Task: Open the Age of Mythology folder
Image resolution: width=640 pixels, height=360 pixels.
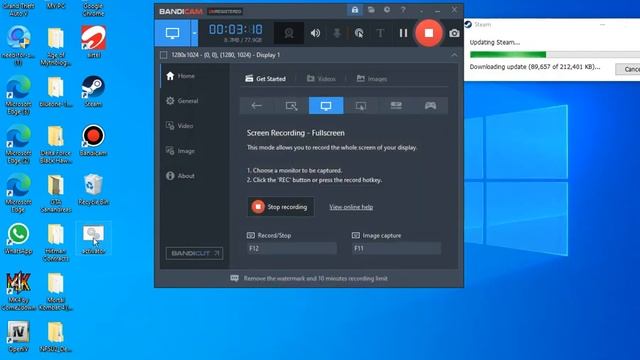Action: click(x=56, y=47)
